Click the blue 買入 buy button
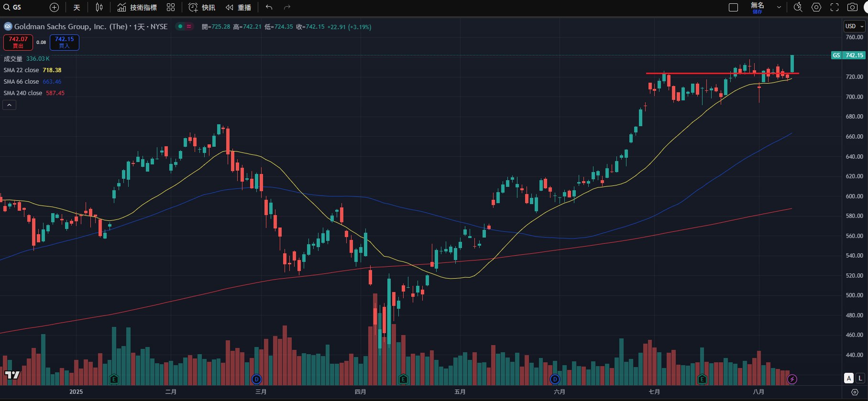The width and height of the screenshot is (868, 401). tap(65, 43)
